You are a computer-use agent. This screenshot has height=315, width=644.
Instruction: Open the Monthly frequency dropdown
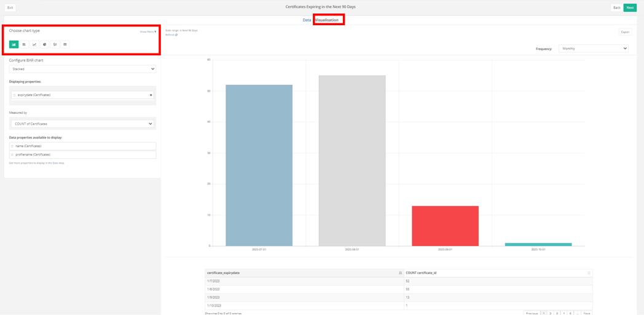593,49
